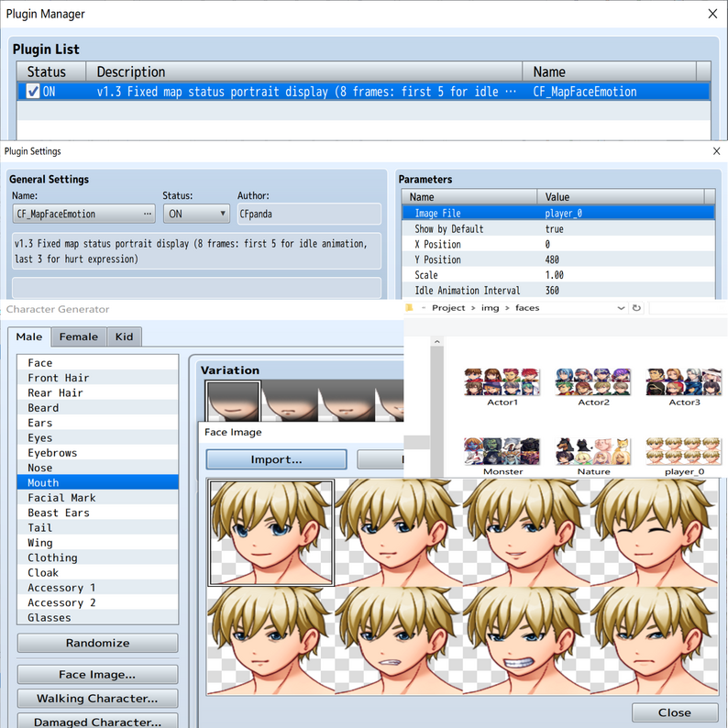Open the player_0 faces file

coord(684,457)
